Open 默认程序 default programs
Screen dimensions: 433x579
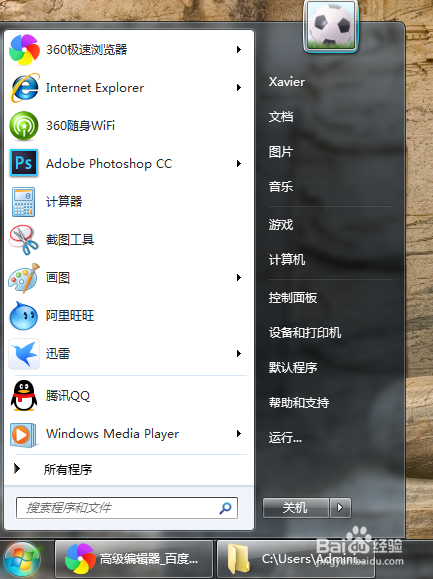(293, 367)
